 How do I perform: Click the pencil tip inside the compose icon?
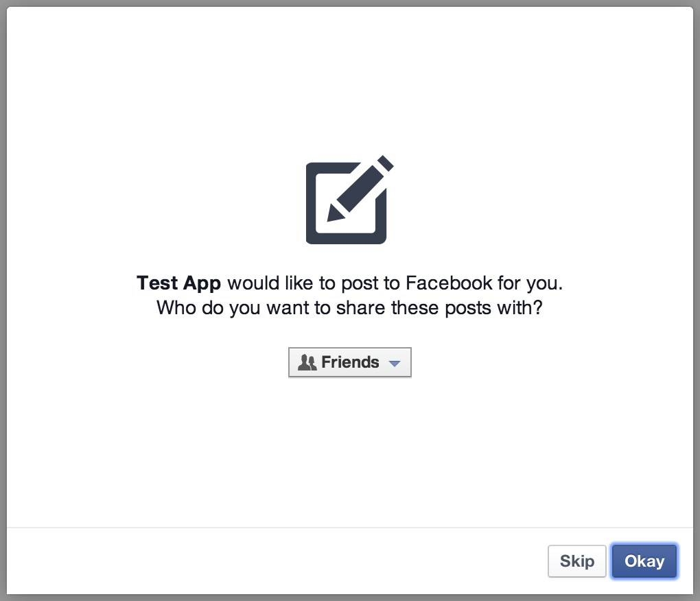pos(336,214)
